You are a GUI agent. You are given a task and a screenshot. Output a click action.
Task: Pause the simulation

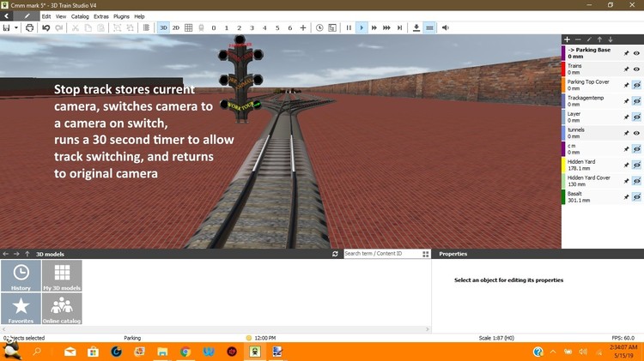pos(349,28)
